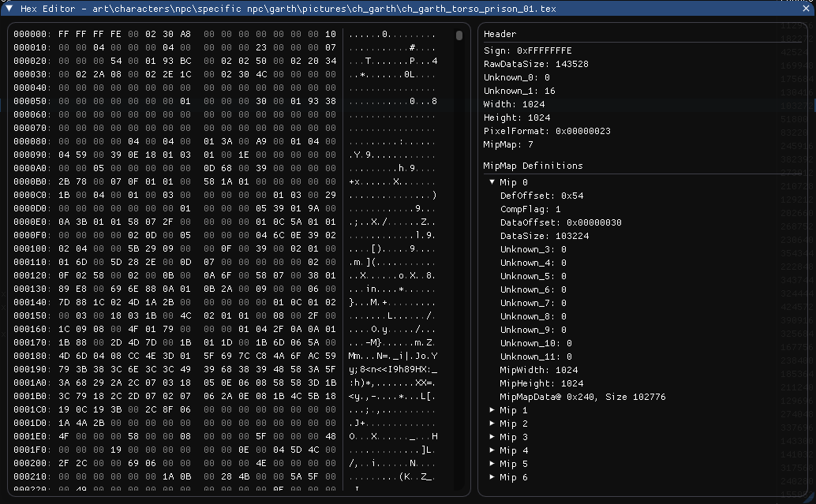Expand the Mip 2 node
Screen dimensions: 816x504
pyautogui.click(x=492, y=424)
